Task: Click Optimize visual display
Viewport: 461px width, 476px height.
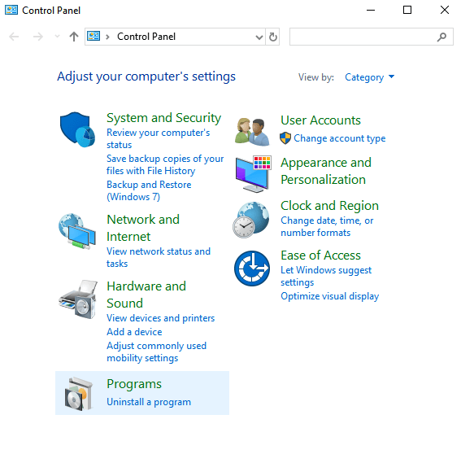Action: (x=329, y=296)
